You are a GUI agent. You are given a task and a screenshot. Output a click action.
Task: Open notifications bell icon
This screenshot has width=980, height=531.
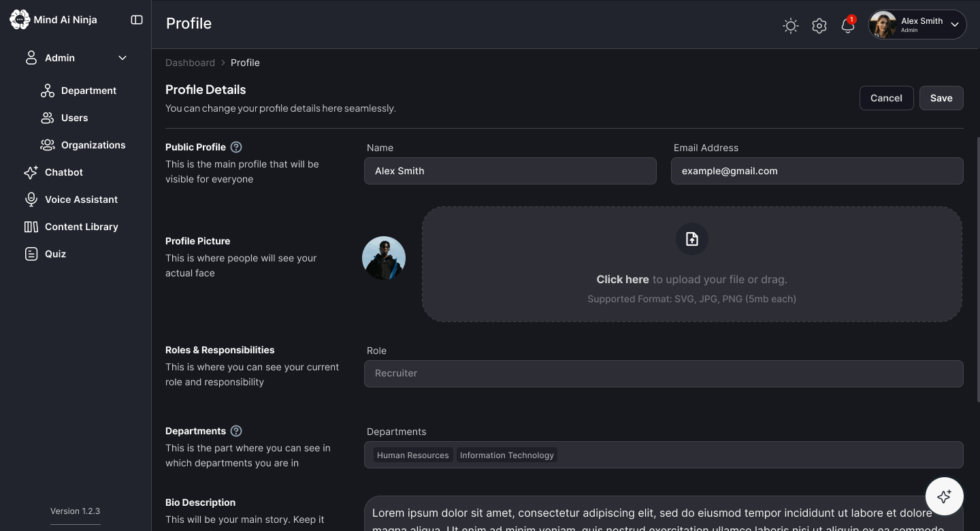pos(848,26)
